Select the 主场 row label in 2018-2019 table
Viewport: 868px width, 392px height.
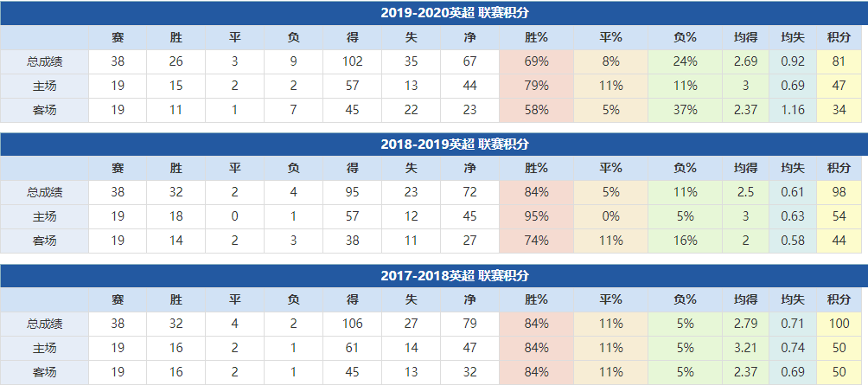[x=44, y=216]
